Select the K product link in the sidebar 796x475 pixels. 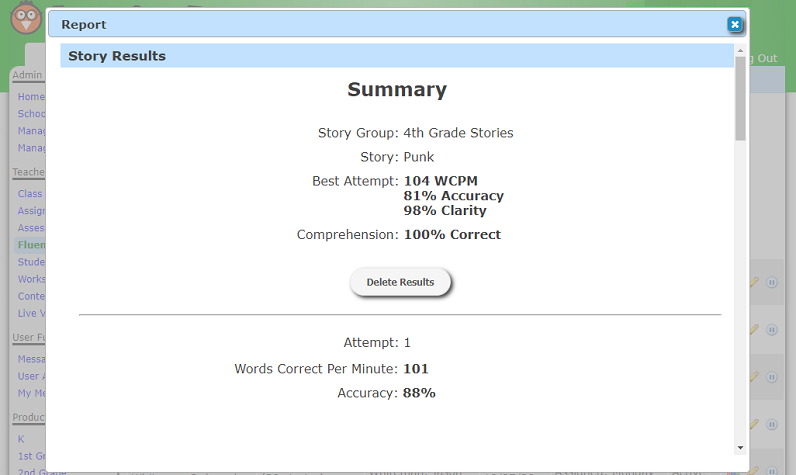click(22, 439)
